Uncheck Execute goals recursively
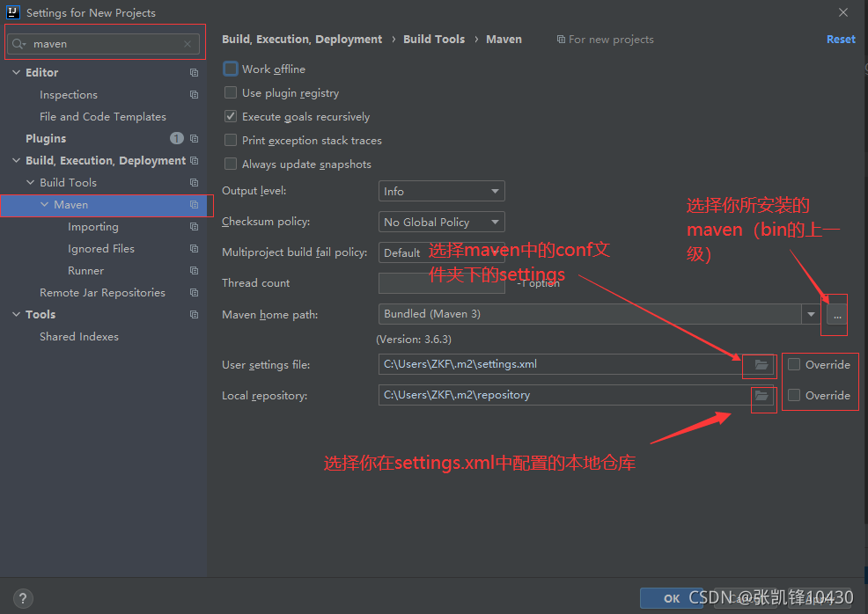The height and width of the screenshot is (614, 868). pyautogui.click(x=230, y=116)
